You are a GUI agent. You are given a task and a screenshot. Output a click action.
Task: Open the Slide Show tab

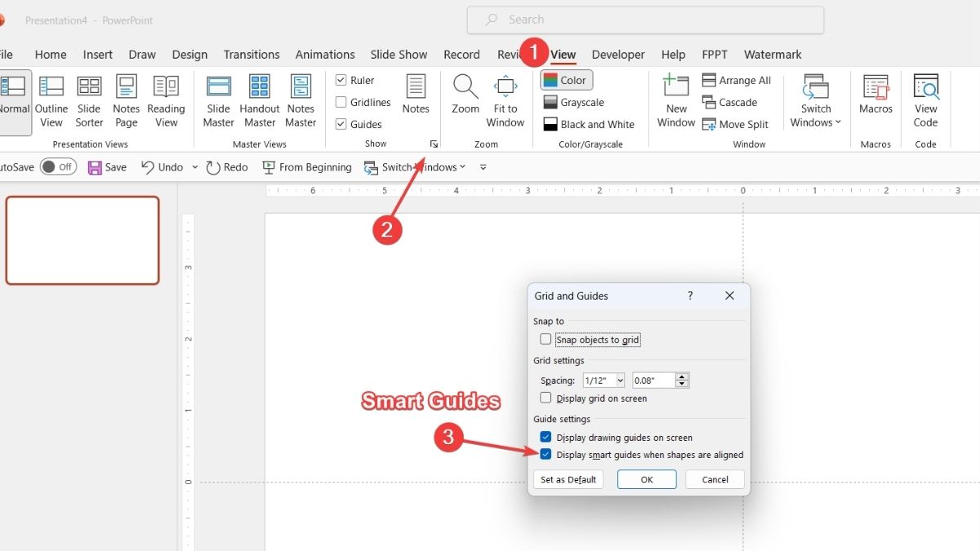[399, 55]
